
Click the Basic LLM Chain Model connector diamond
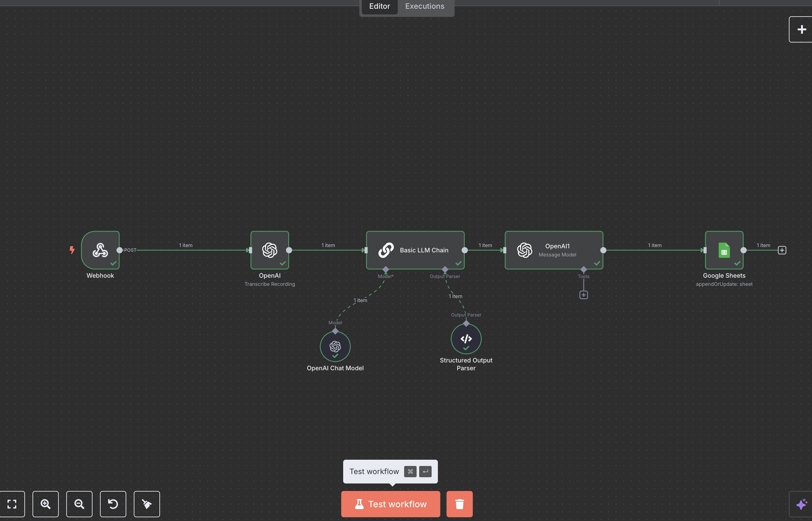[385, 269]
